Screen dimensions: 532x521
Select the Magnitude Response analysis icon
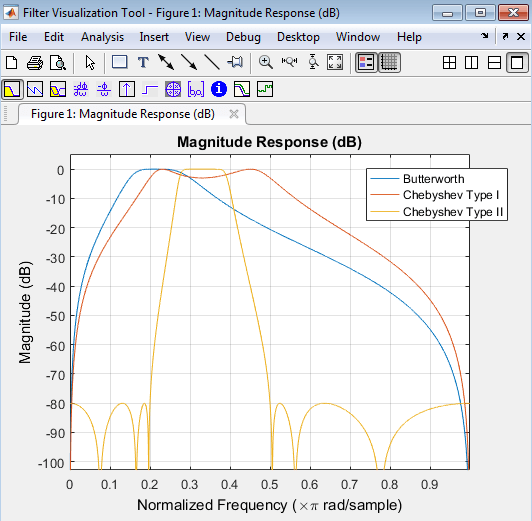(x=12, y=90)
